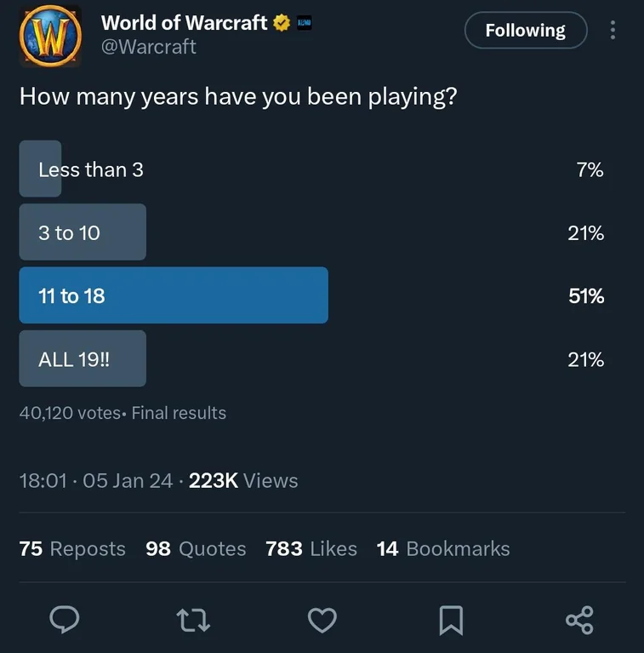The image size is (644, 653).
Task: Click the gold verified badge
Action: [282, 23]
